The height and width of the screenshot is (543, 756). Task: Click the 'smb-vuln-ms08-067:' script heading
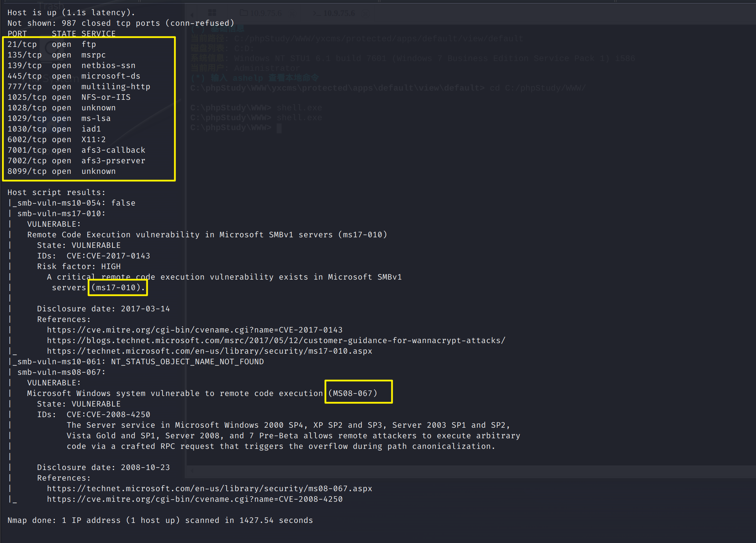point(62,372)
